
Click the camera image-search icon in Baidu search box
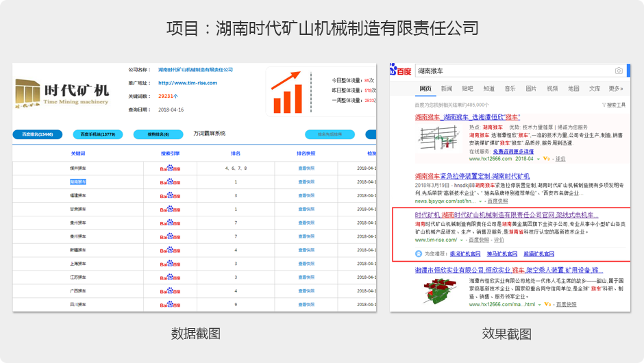(619, 71)
